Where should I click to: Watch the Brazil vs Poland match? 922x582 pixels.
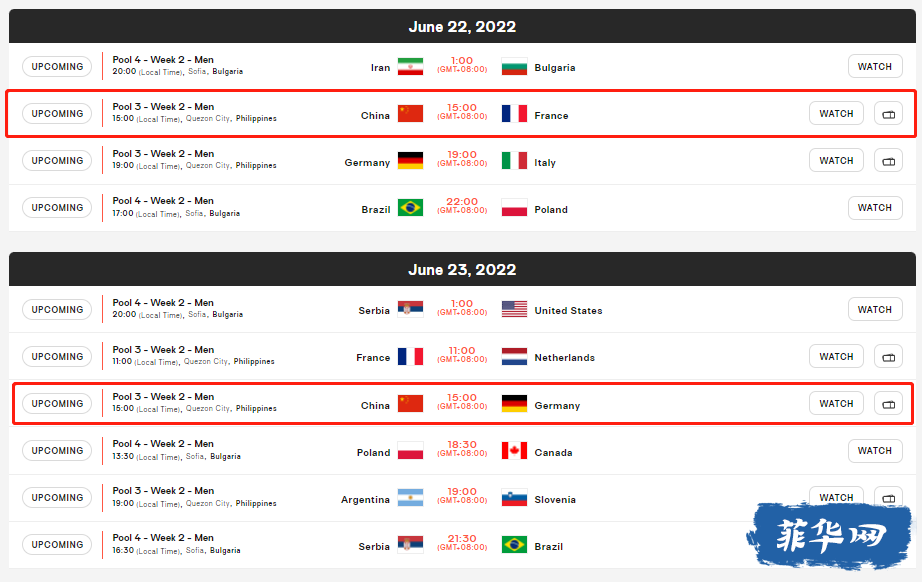click(875, 208)
